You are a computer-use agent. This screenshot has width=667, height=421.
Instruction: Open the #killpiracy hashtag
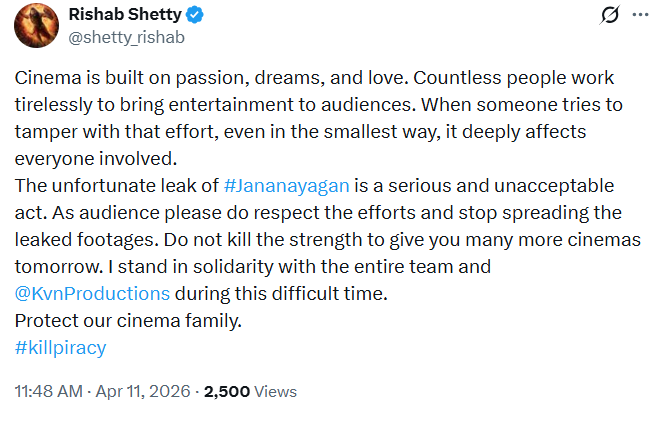(61, 348)
